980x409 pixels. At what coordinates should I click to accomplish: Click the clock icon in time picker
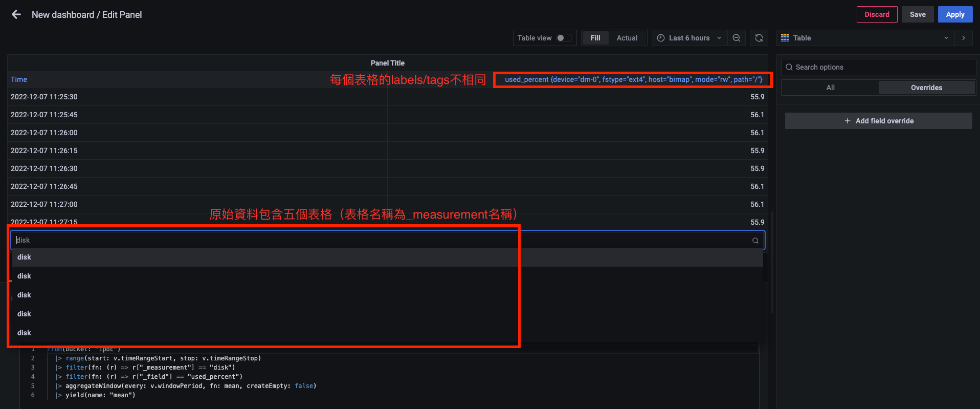[661, 38]
